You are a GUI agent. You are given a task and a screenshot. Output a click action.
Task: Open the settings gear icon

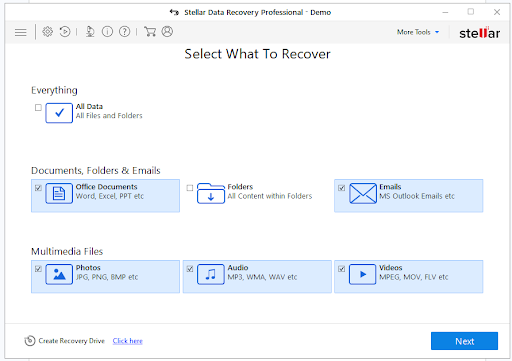point(48,32)
